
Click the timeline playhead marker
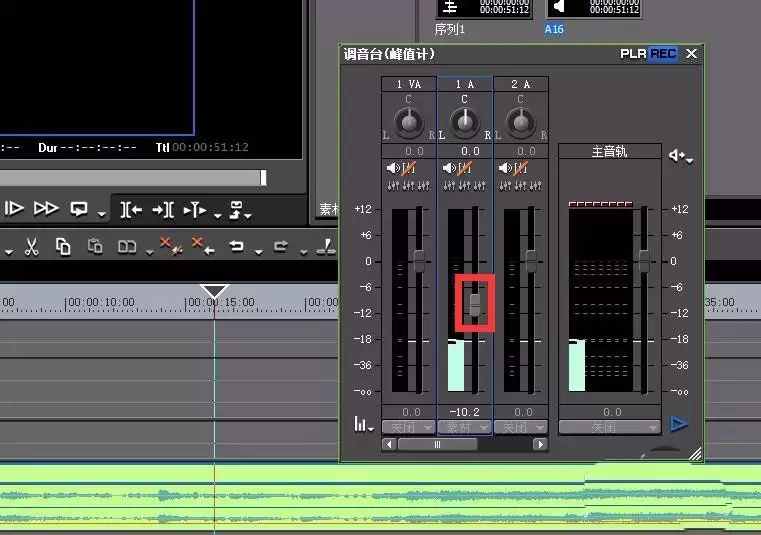pyautogui.click(x=214, y=292)
